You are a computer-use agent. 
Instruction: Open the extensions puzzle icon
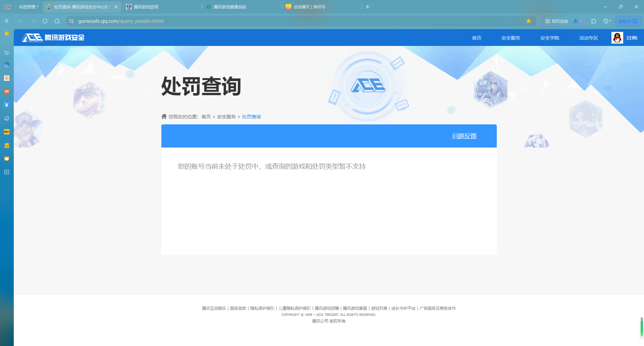tap(593, 21)
